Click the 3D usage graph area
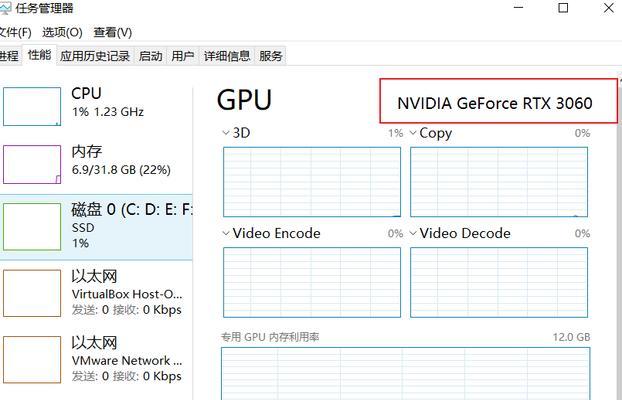The width and height of the screenshot is (622, 400). 312,182
